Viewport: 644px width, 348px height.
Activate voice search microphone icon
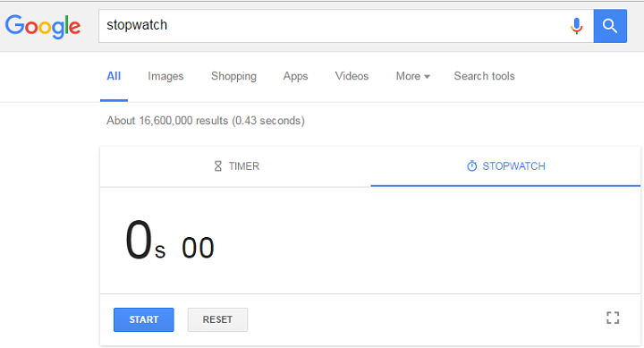[x=577, y=26]
